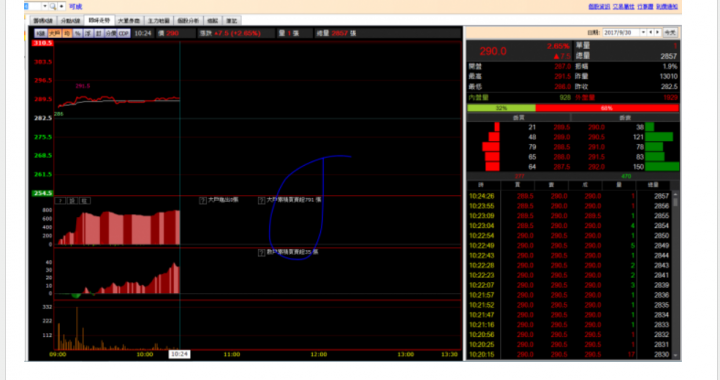
Task: Select the 10:22:49 tick row
Action: coord(569,246)
